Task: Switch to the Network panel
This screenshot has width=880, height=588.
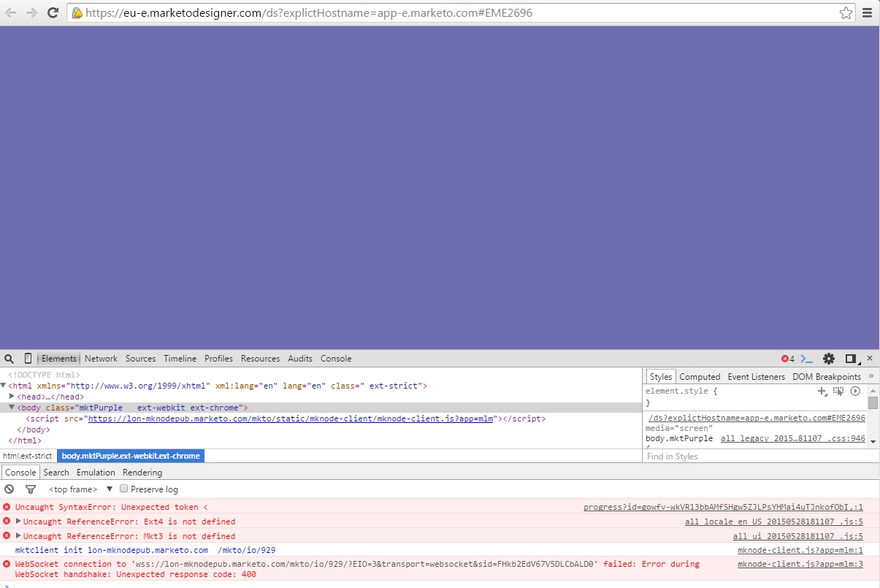Action: [101, 359]
